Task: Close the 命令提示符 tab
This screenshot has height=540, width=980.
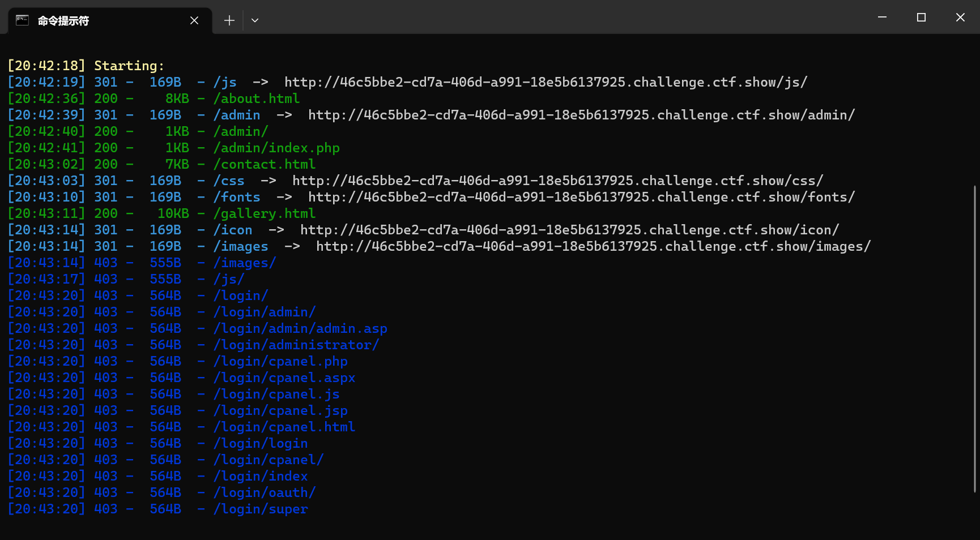Action: 194,20
